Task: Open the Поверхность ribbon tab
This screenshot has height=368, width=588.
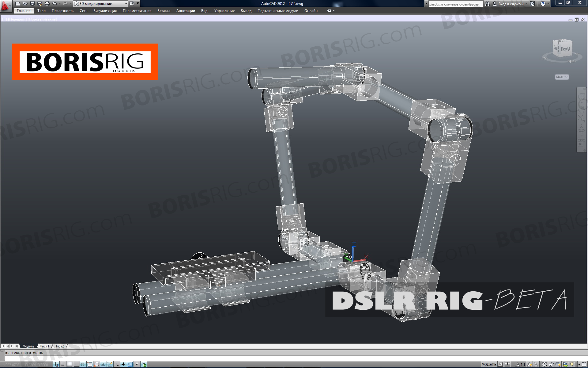Action: point(62,11)
